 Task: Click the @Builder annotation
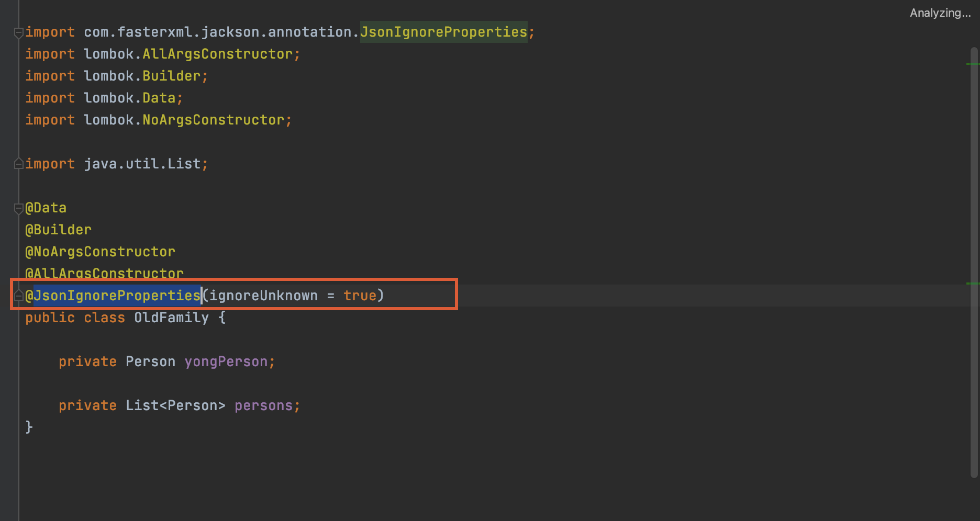58,230
